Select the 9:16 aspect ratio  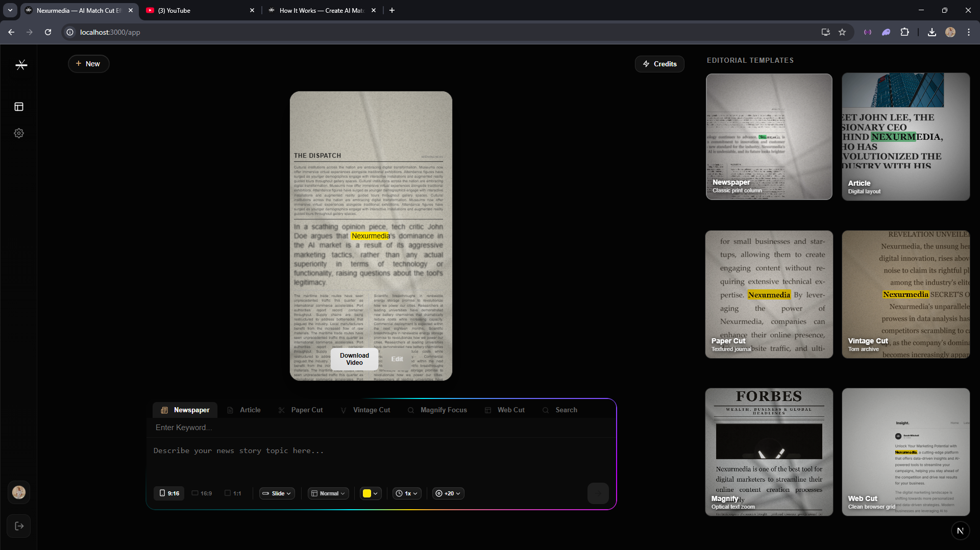(169, 493)
